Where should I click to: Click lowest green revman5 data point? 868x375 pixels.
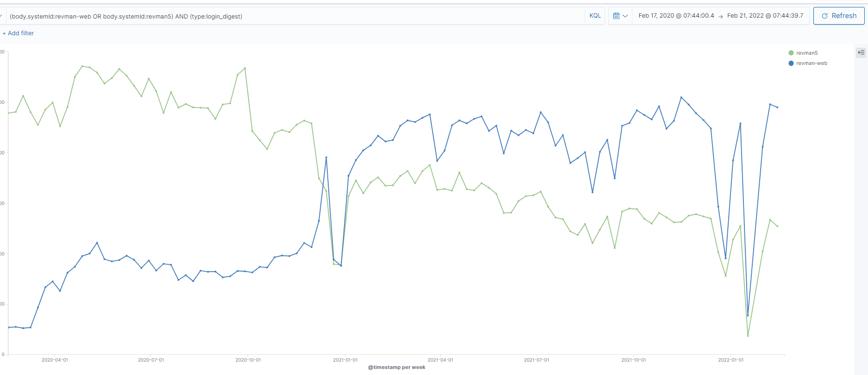pos(748,336)
